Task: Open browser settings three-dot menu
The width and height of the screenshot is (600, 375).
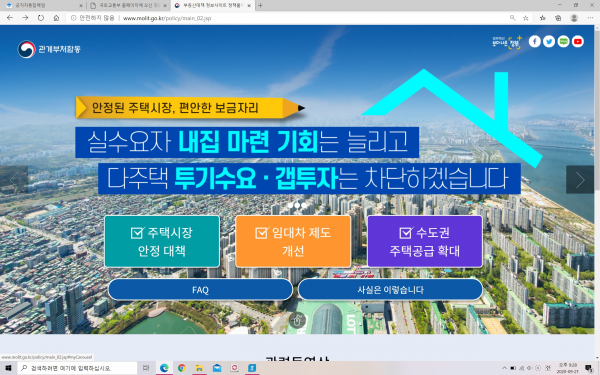Action: pyautogui.click(x=590, y=18)
